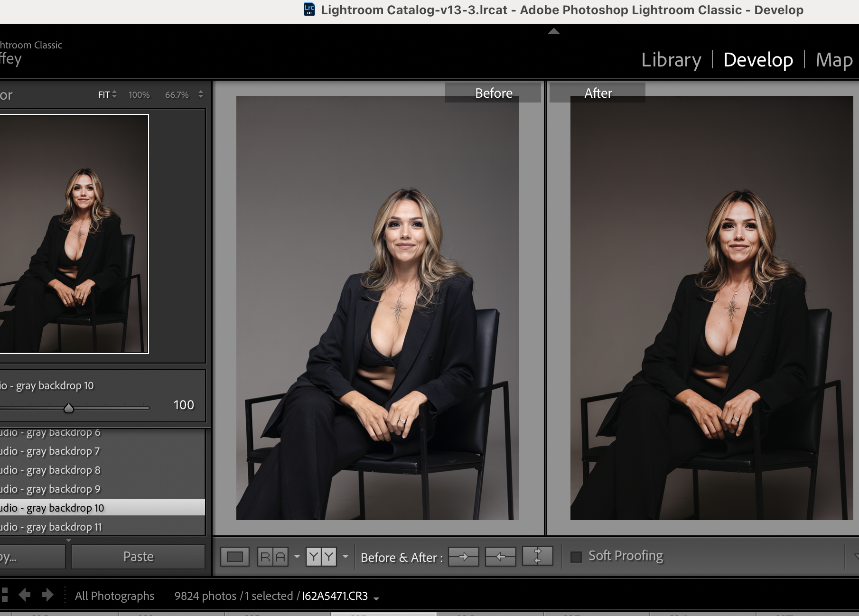The height and width of the screenshot is (616, 859).
Task: Click the 9824 photos count text
Action: point(205,596)
